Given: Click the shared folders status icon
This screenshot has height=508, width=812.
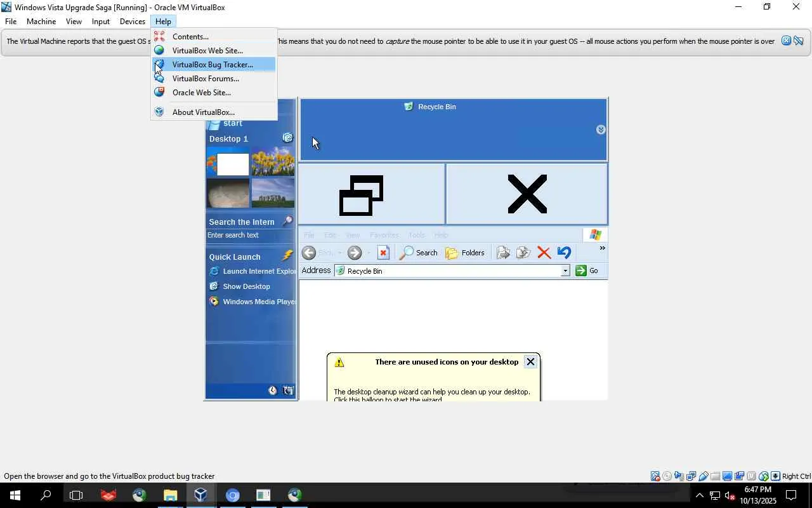Looking at the screenshot, I should tap(715, 476).
